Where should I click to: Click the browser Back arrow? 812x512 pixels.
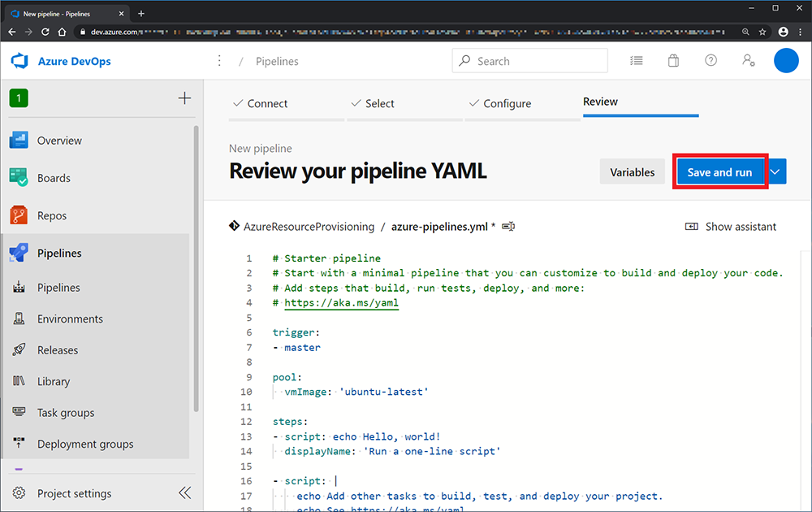click(x=12, y=33)
